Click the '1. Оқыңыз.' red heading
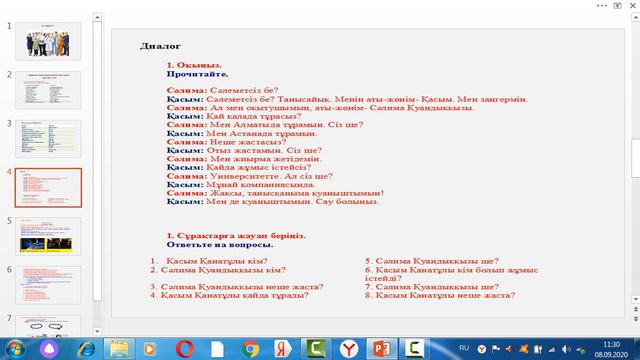Screen dimensions: 640x360 point(194,65)
